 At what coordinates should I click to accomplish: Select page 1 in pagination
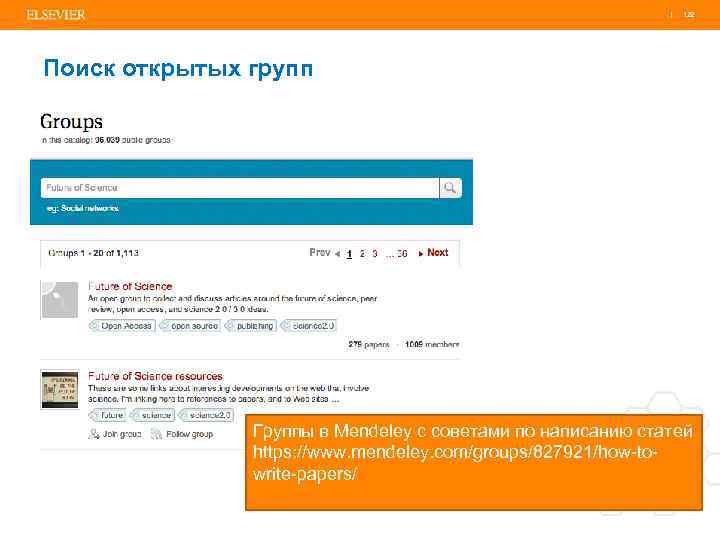coord(349,253)
